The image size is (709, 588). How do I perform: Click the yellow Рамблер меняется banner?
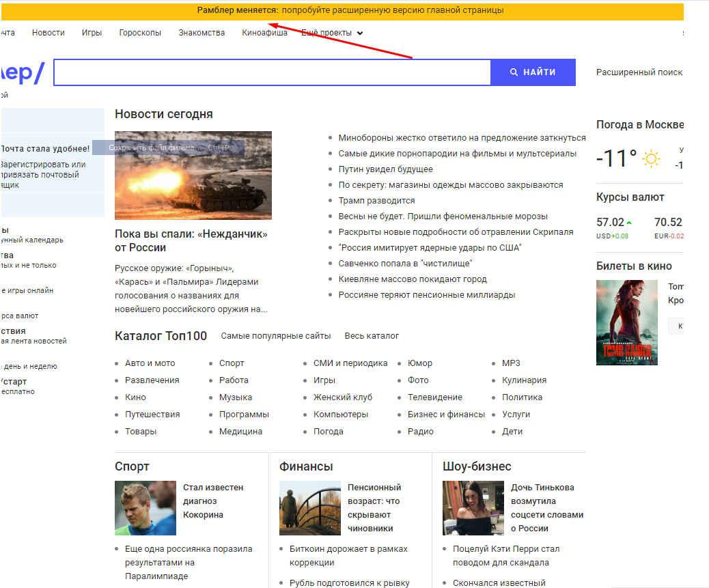[x=342, y=11]
